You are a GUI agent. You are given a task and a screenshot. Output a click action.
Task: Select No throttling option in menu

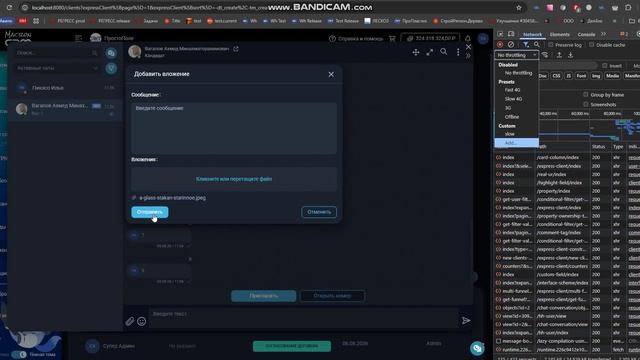click(517, 73)
